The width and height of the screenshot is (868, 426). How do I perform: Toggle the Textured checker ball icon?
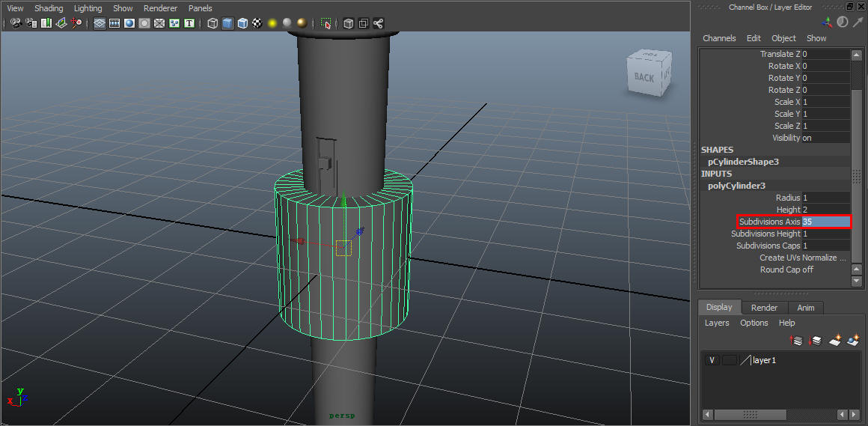pos(257,23)
